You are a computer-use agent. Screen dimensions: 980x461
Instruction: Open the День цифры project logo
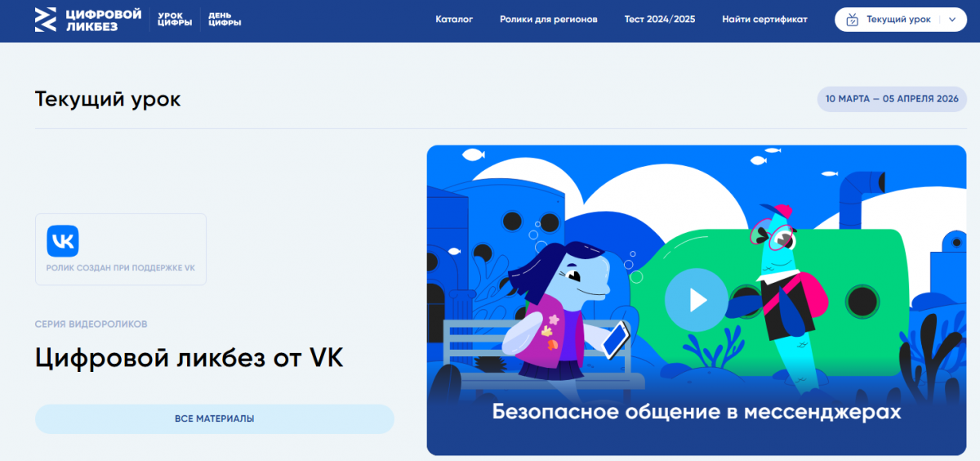tap(225, 20)
